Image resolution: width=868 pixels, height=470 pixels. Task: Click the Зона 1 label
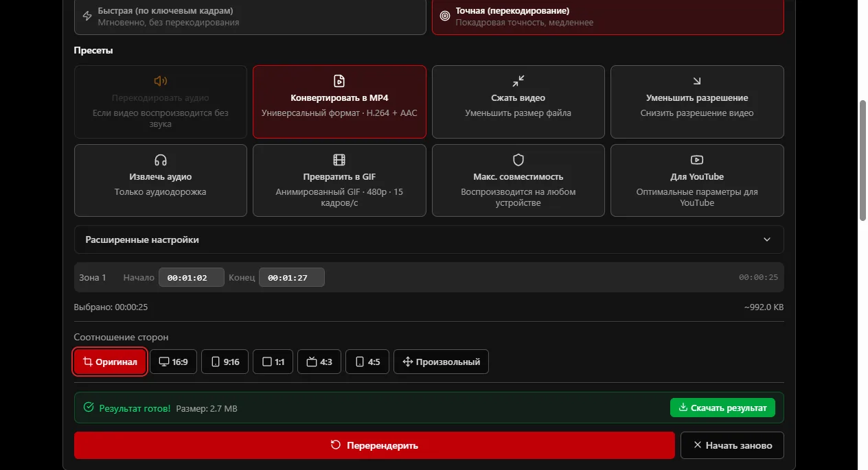[x=93, y=278]
